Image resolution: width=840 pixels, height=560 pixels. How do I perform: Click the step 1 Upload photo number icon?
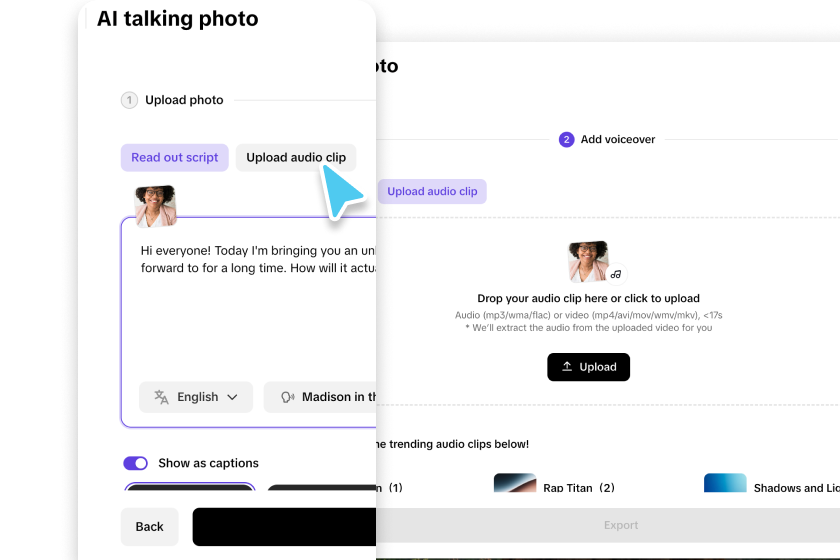(129, 100)
